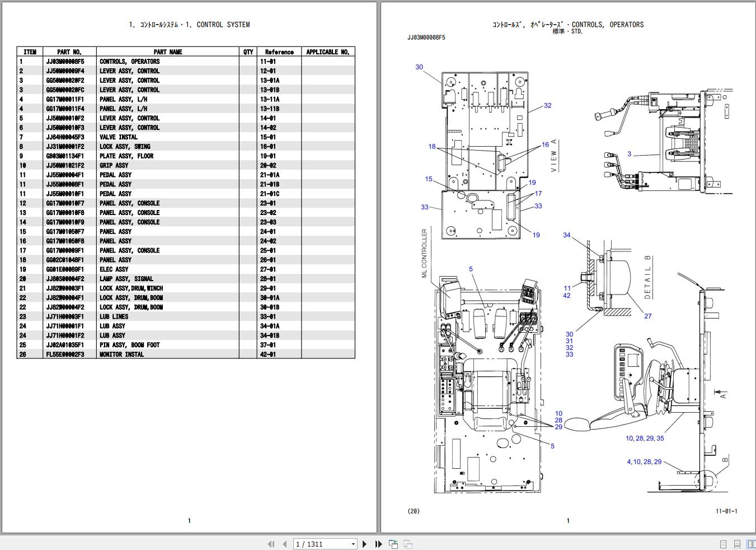Viewport: 756px width, 550px height.
Task: Click callout number 3 in the diagram
Action: pyautogui.click(x=629, y=154)
